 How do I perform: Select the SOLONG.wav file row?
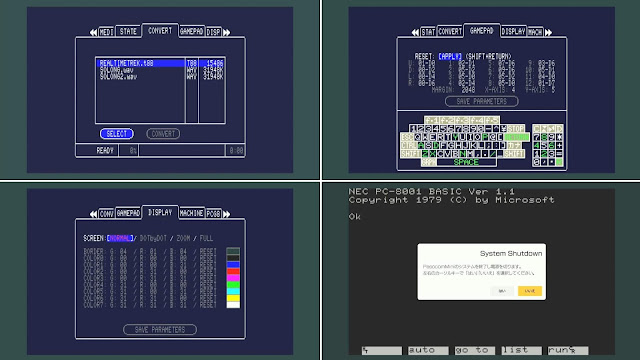(x=160, y=70)
